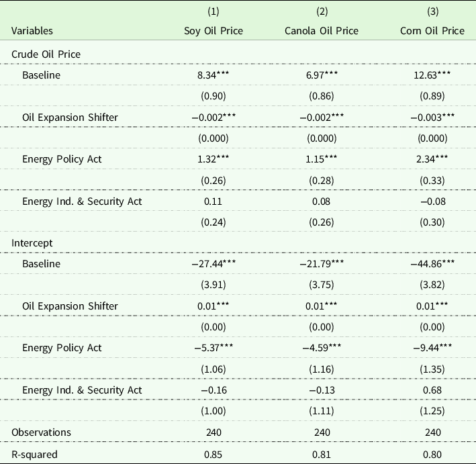Click the Observations row label
The image size is (476, 464).
(x=40, y=432)
